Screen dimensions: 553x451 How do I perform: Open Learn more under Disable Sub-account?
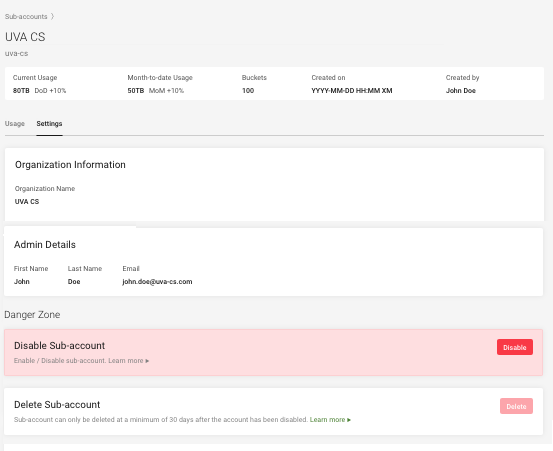click(129, 361)
